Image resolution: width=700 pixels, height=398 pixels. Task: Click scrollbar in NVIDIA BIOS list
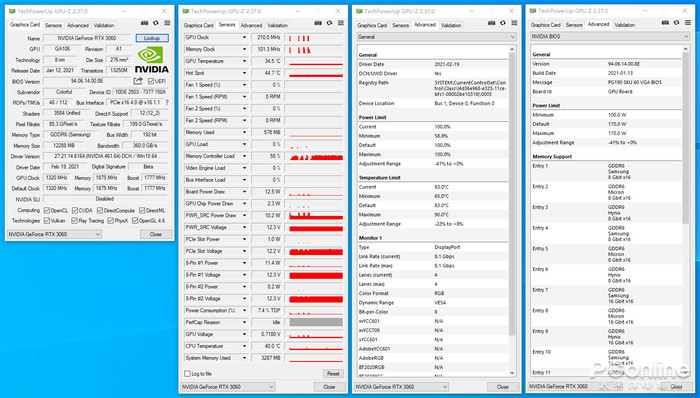coord(686,137)
